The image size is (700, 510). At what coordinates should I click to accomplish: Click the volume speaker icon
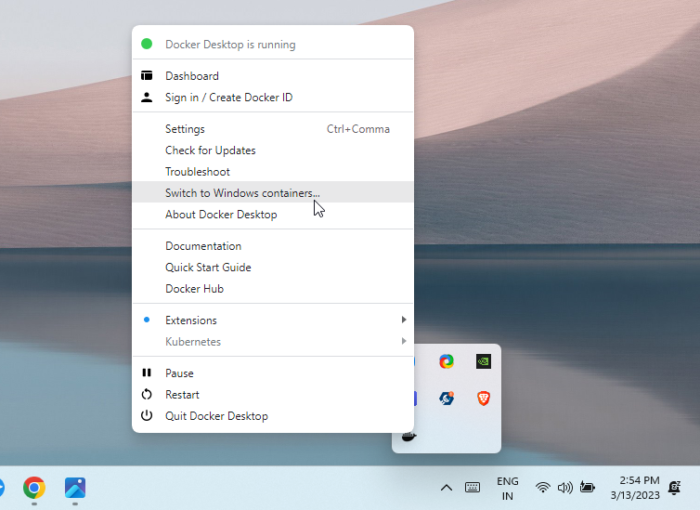click(565, 488)
